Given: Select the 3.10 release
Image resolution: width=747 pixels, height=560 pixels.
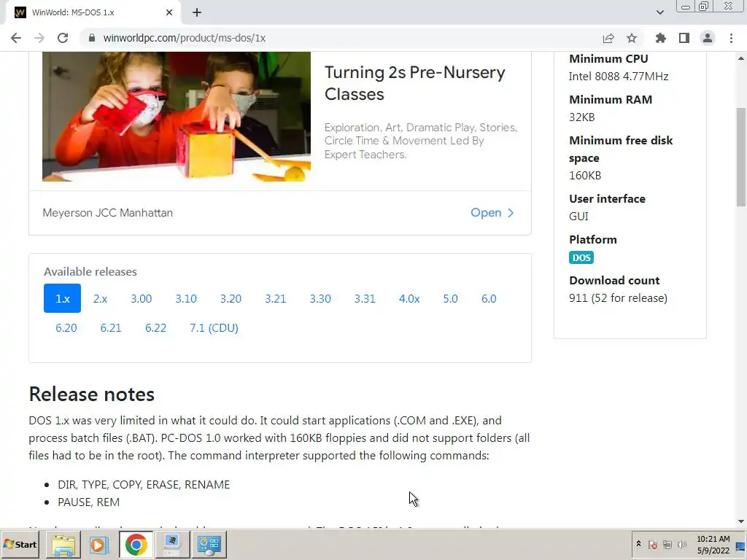Looking at the screenshot, I should (x=186, y=298).
